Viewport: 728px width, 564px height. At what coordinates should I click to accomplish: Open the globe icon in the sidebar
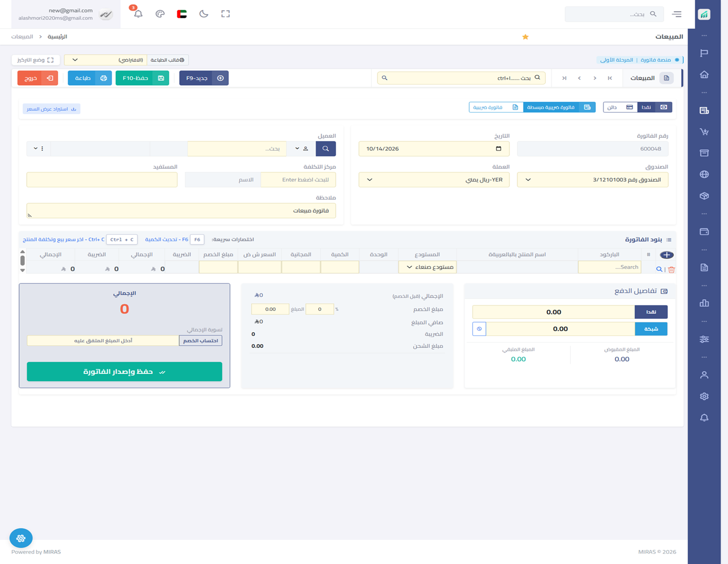click(704, 174)
